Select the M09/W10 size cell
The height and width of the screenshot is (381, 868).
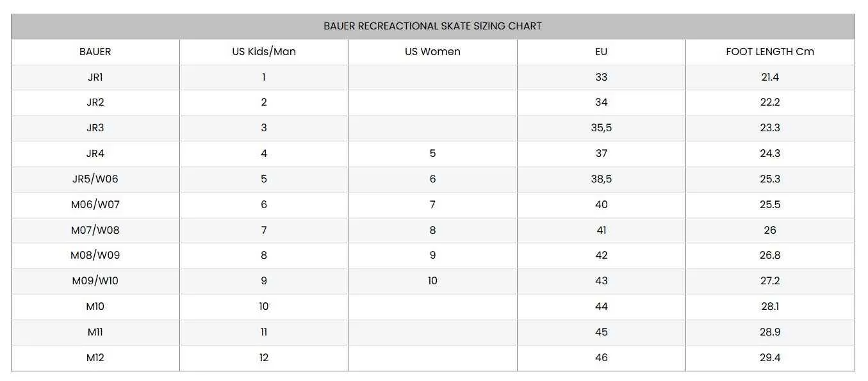click(x=95, y=281)
